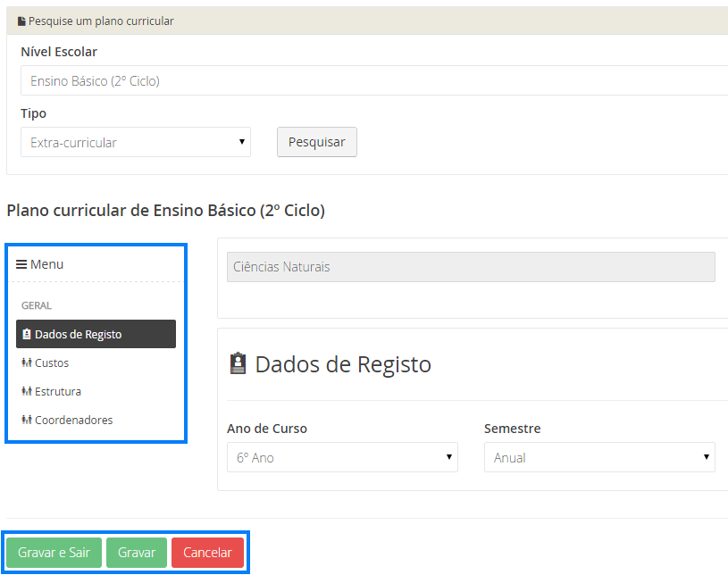This screenshot has height=575, width=728.
Task: Expand the Ano de Curso dropdown
Action: click(x=342, y=457)
